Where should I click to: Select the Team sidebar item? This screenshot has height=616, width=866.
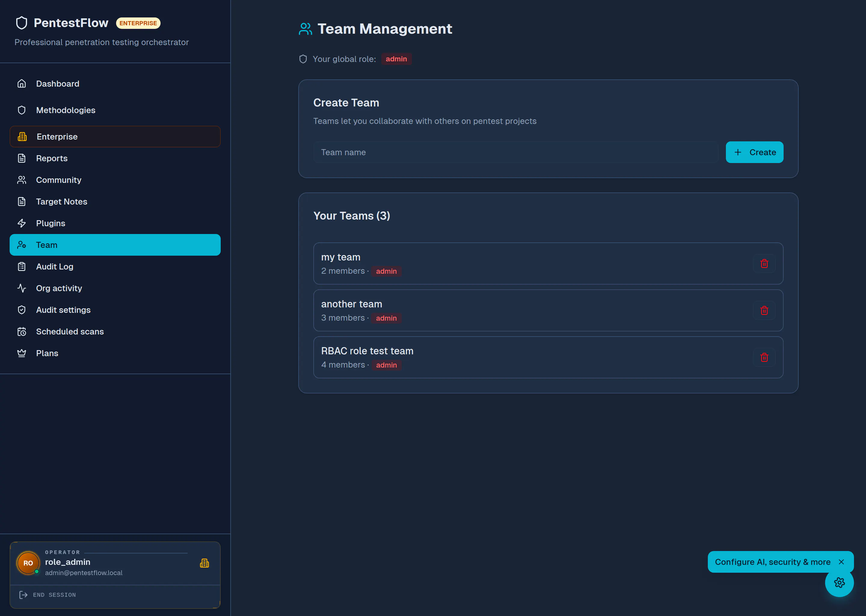pyautogui.click(x=115, y=245)
